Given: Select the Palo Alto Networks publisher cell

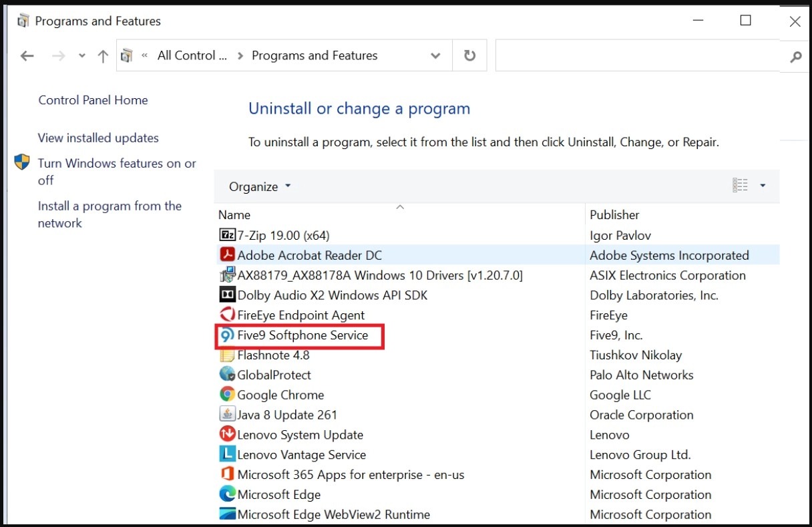Looking at the screenshot, I should 642,375.
